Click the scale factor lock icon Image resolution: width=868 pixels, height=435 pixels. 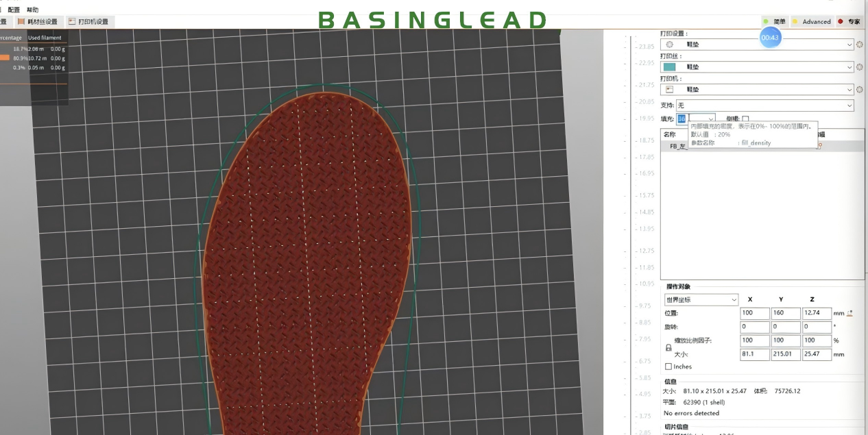coord(668,347)
